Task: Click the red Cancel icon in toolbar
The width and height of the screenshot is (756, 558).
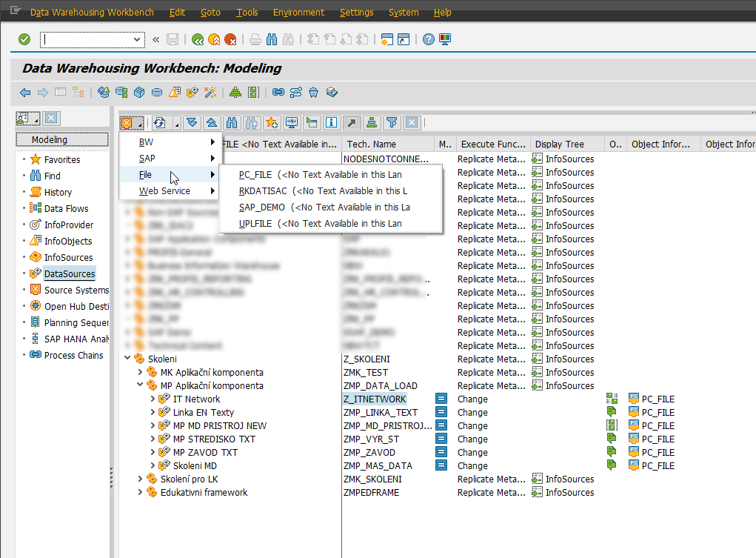Action: (x=230, y=39)
